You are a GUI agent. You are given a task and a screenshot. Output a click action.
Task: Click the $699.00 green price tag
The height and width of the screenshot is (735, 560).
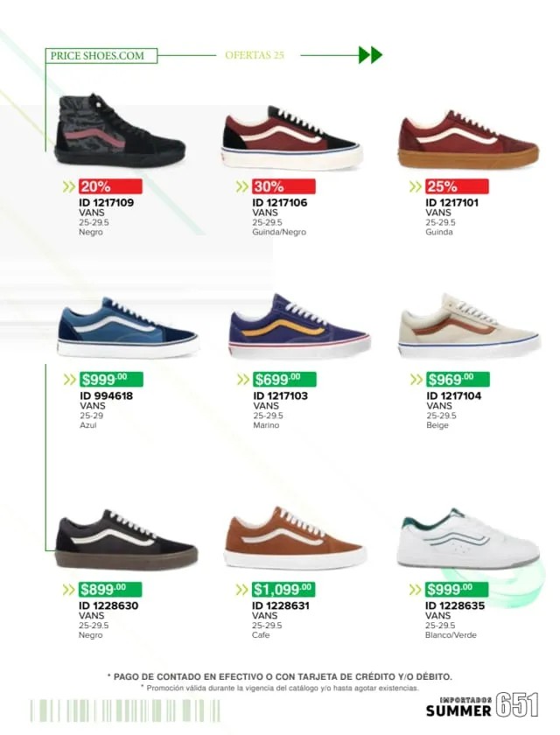[284, 379]
